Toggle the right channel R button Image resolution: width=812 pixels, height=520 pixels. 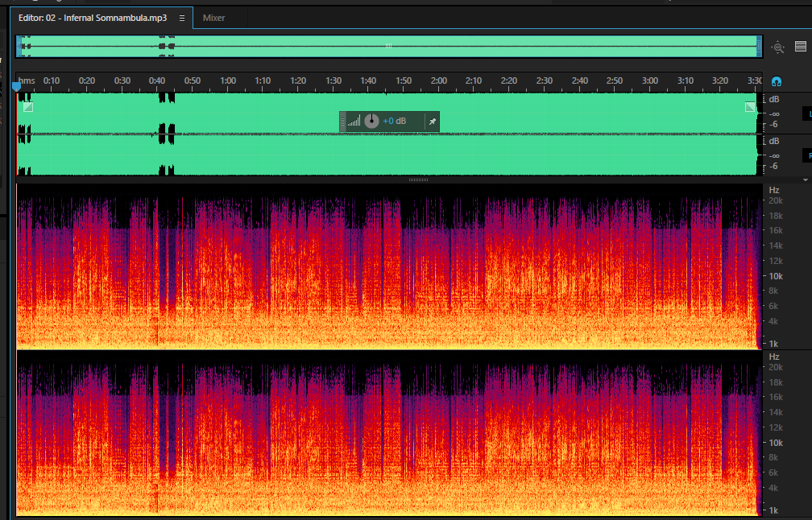[x=808, y=155]
